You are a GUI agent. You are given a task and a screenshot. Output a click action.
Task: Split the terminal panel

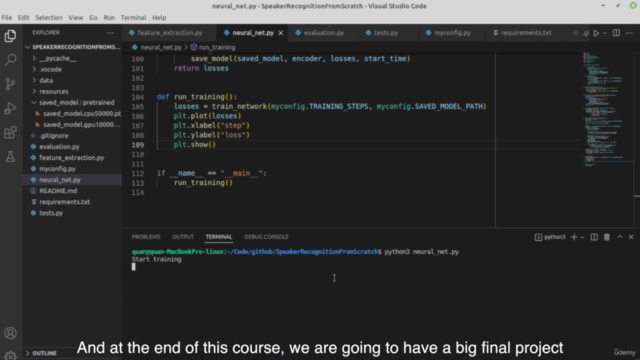594,237
